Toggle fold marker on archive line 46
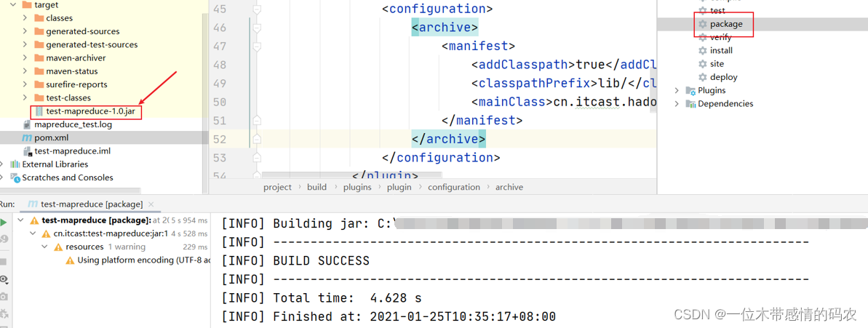868x328 pixels. [256, 27]
